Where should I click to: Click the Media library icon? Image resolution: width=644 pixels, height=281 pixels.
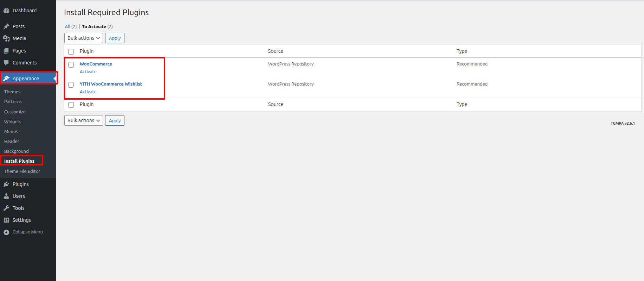6,38
